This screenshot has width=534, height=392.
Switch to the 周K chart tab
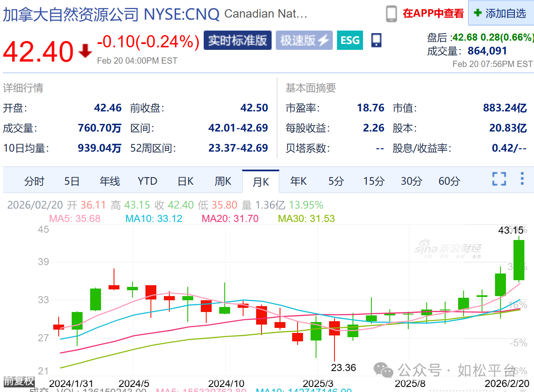click(223, 181)
